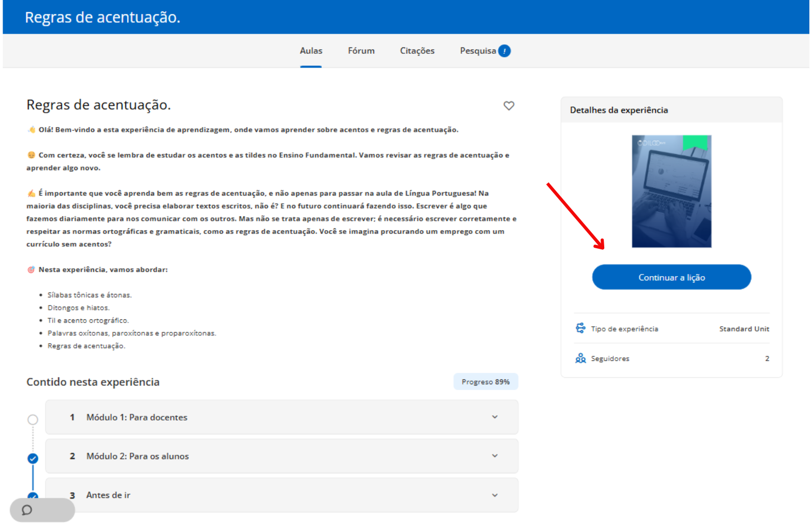Viewport: 812px width, 527px height.
Task: Click Continuar a lição button
Action: point(671,277)
